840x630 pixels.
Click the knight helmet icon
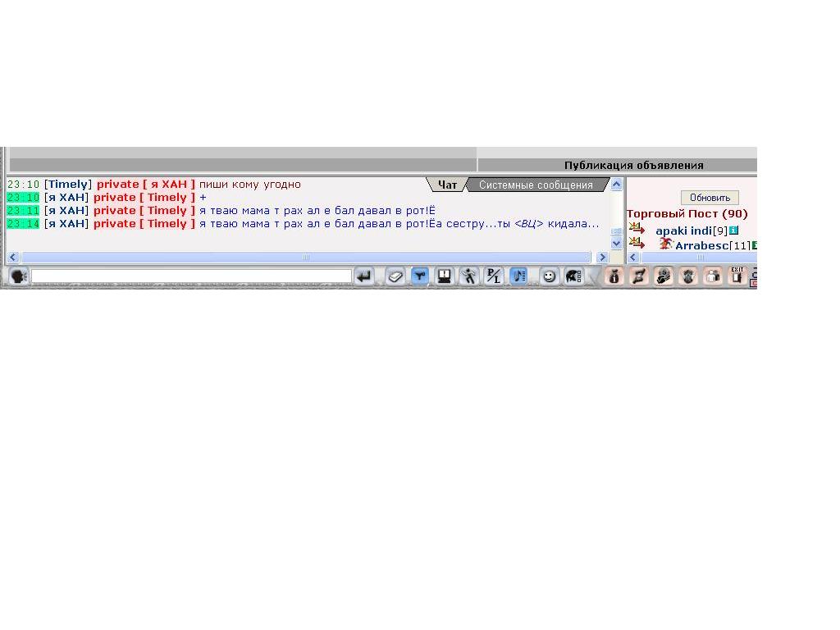(x=573, y=276)
